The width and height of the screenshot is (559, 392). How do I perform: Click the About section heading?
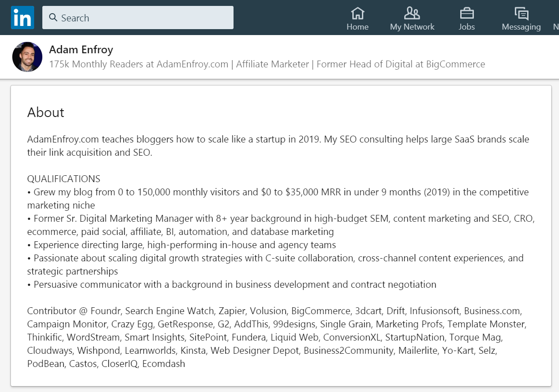[x=46, y=112]
